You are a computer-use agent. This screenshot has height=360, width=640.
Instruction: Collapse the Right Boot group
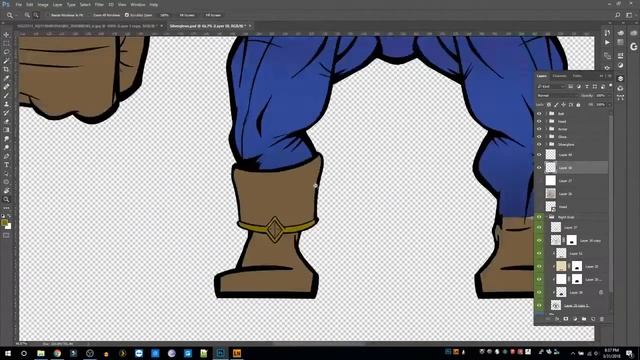click(546, 217)
